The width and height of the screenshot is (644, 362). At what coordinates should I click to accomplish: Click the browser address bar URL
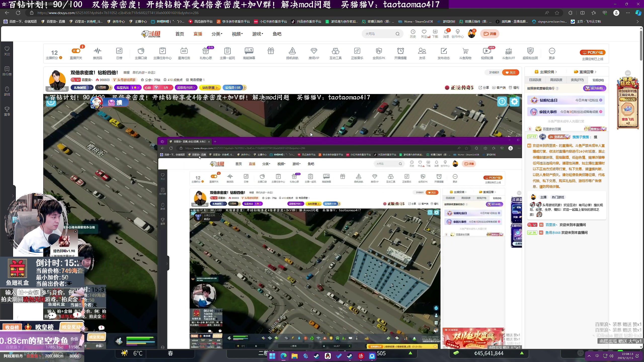point(118,13)
